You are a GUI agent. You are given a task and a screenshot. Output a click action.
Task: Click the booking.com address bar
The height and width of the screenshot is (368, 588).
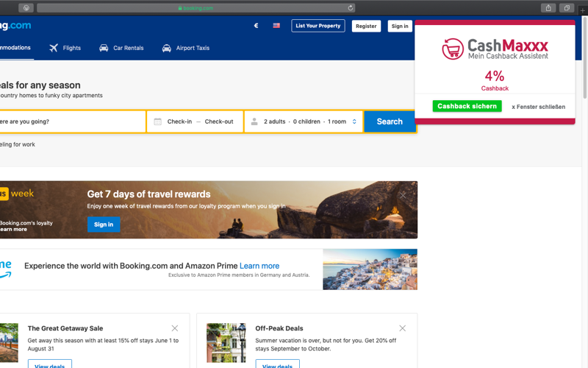(196, 8)
